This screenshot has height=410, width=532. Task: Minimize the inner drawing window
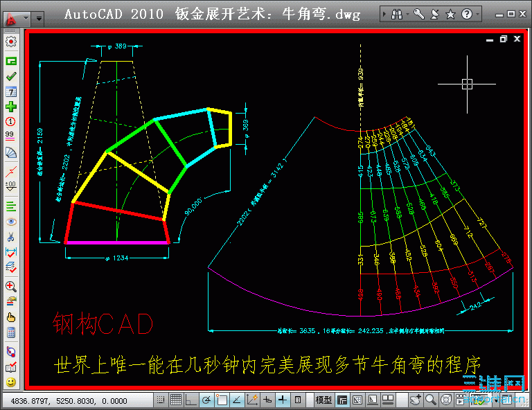490,39
